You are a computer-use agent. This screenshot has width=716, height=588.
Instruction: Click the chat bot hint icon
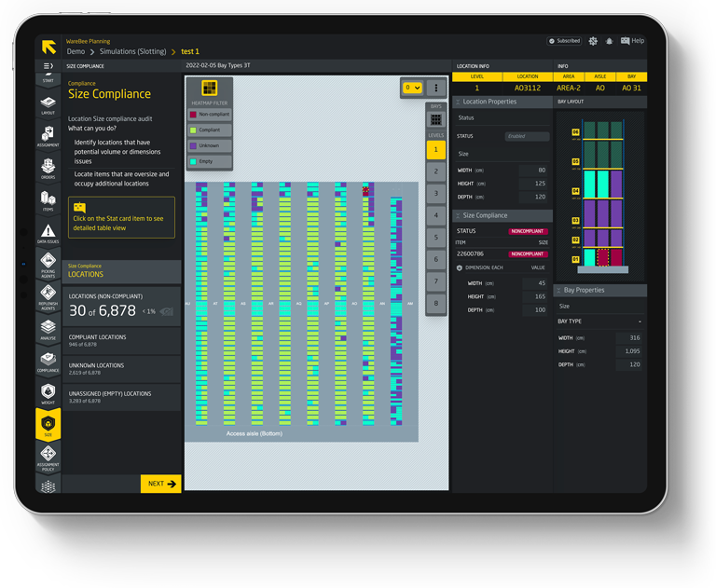79,207
